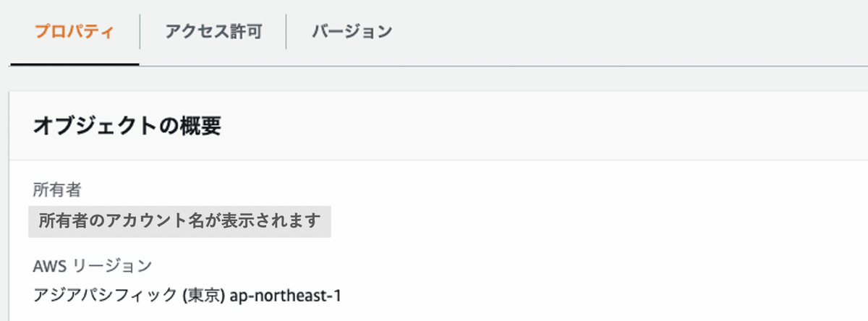This screenshot has width=868, height=321.
Task: Switch to the プロパティ tab
Action: click(75, 33)
